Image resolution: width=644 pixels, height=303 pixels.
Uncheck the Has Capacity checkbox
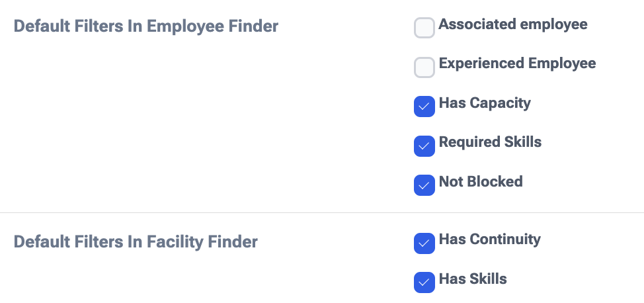(x=424, y=107)
